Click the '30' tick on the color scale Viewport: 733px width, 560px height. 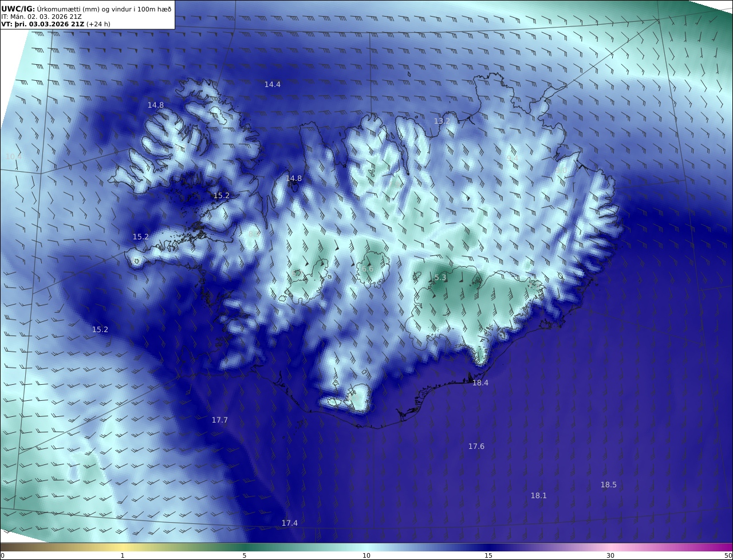pyautogui.click(x=610, y=555)
